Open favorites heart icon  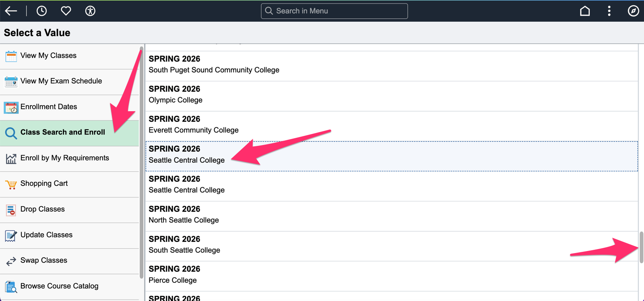click(66, 11)
